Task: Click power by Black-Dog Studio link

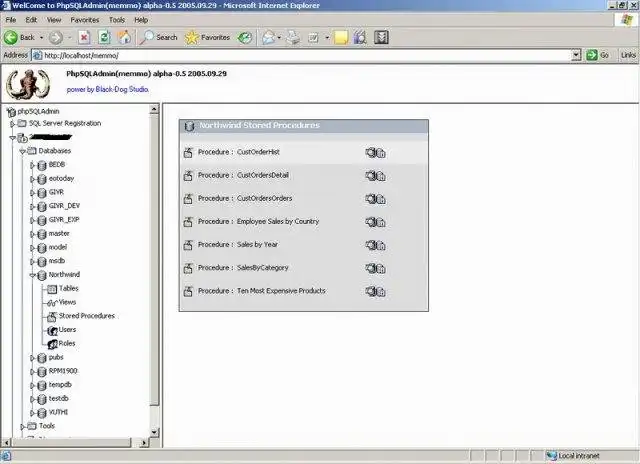Action: click(x=107, y=89)
